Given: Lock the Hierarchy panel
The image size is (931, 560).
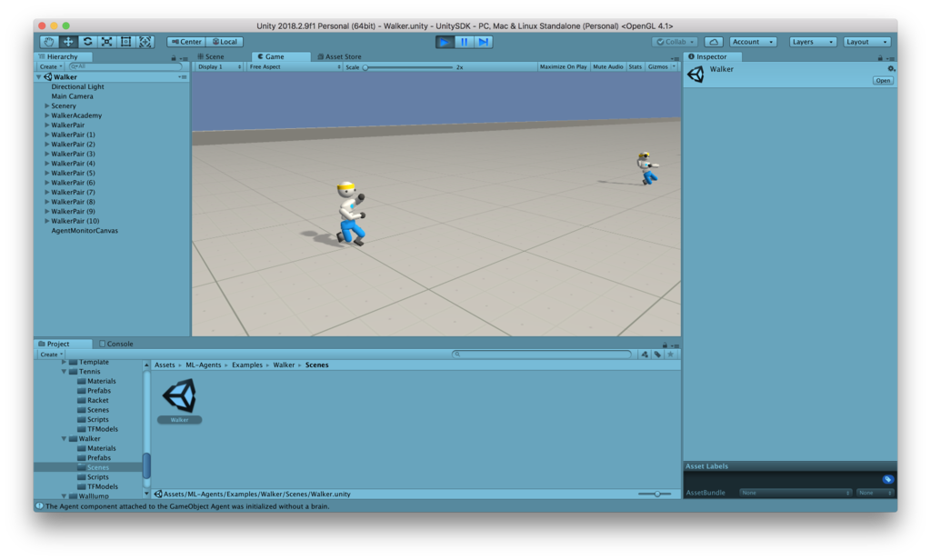Looking at the screenshot, I should pos(174,58).
